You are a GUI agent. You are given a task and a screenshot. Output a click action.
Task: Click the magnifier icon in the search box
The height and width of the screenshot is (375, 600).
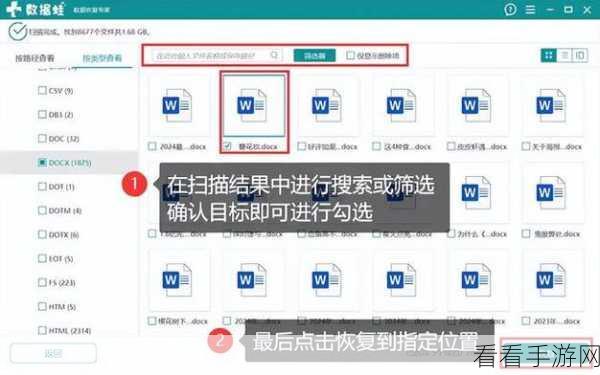click(274, 55)
